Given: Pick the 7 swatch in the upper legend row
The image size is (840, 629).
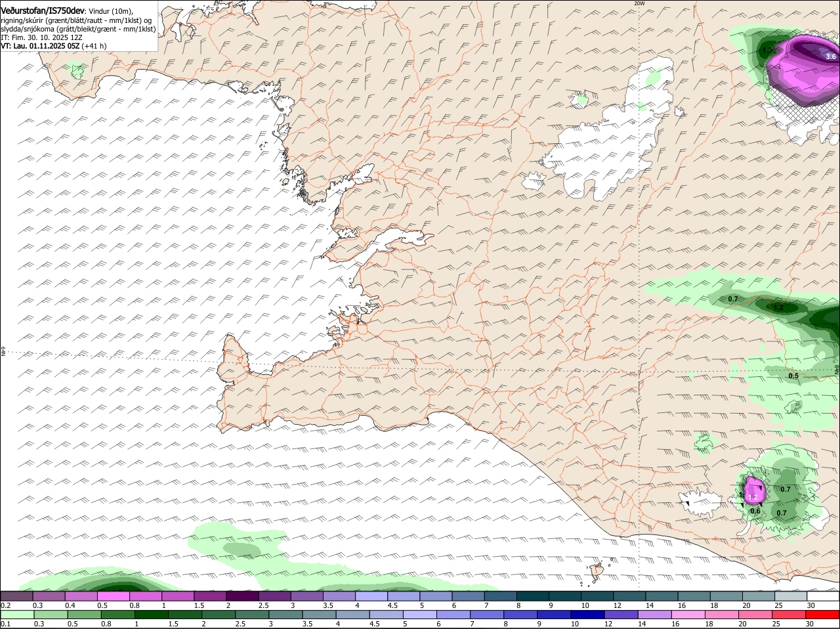Looking at the screenshot, I should (x=501, y=596).
